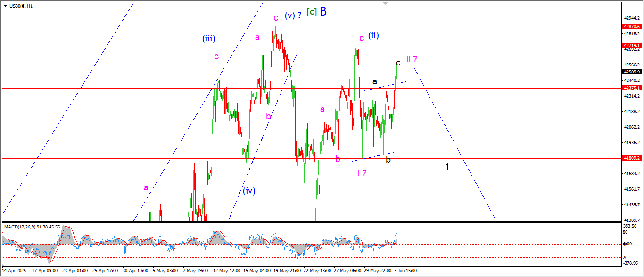Select the red 42375.1 price level tag
This screenshot has width=644, height=277.
coord(632,88)
